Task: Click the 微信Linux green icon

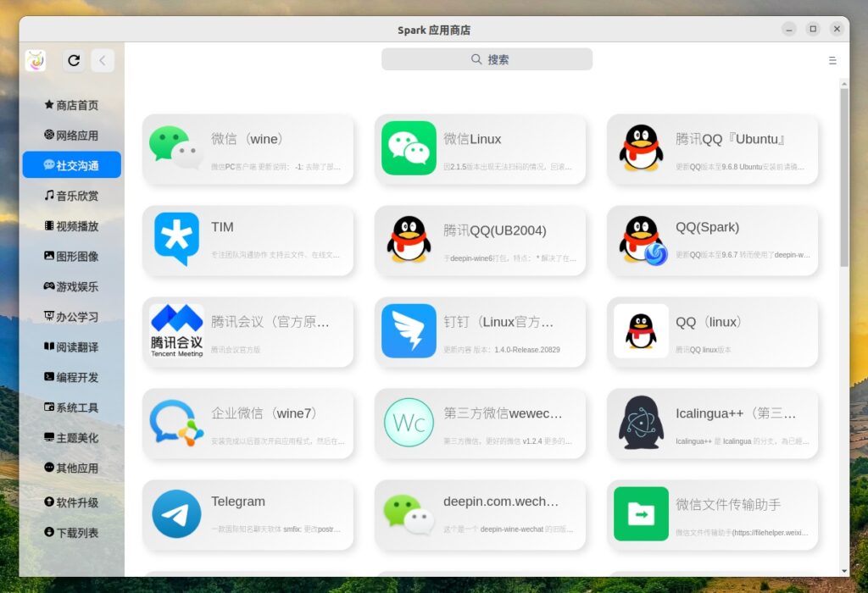Action: coord(409,148)
